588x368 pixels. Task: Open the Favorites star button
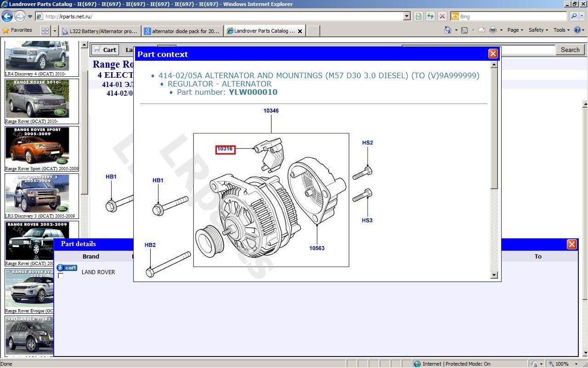[17, 30]
